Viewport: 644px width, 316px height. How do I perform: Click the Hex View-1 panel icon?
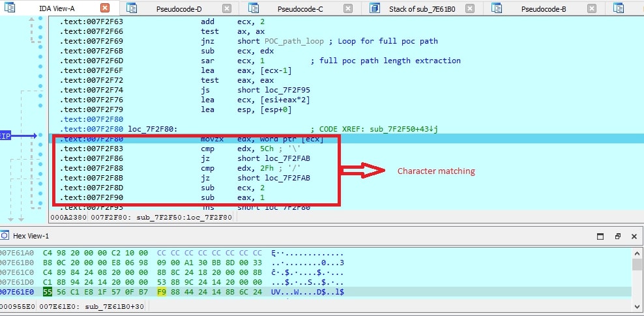tap(5, 235)
